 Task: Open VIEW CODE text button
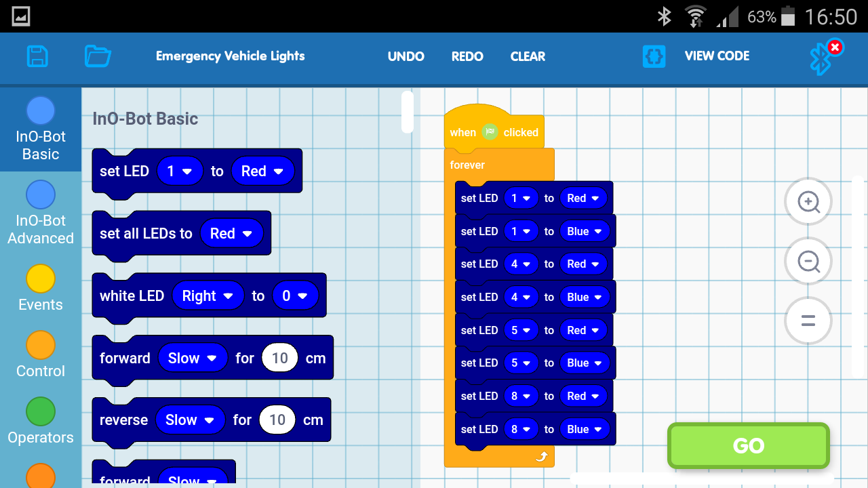(x=717, y=56)
